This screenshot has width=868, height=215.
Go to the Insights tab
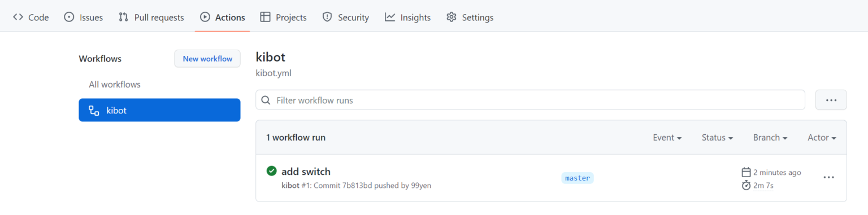point(407,17)
